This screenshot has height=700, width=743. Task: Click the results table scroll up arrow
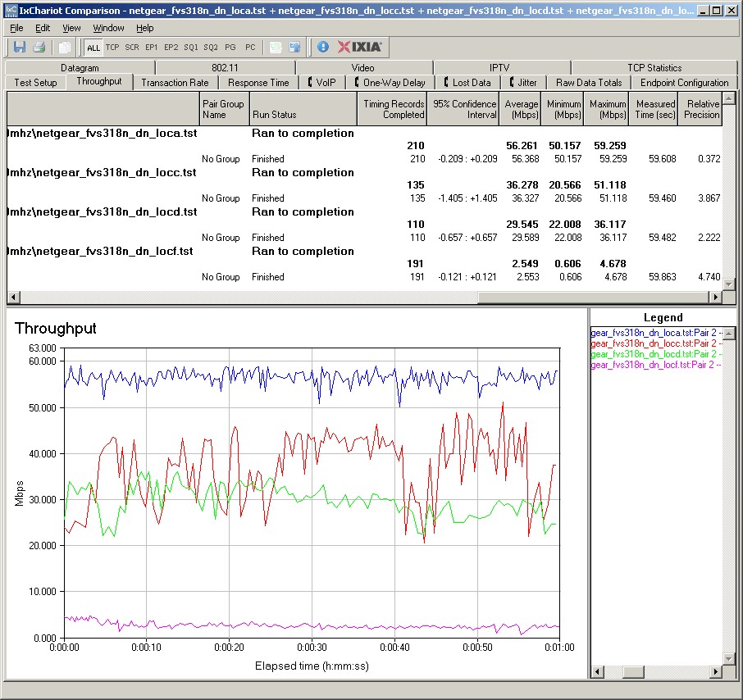[729, 98]
